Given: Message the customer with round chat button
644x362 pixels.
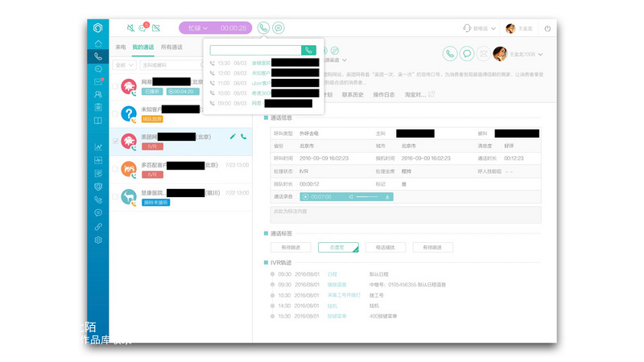Looking at the screenshot, I should click(467, 54).
